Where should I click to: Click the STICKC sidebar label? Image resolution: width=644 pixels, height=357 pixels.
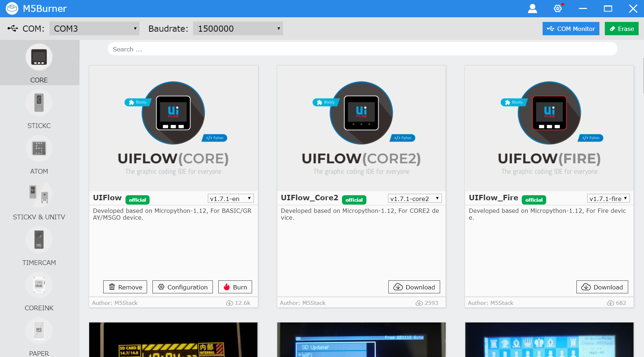[x=39, y=126]
